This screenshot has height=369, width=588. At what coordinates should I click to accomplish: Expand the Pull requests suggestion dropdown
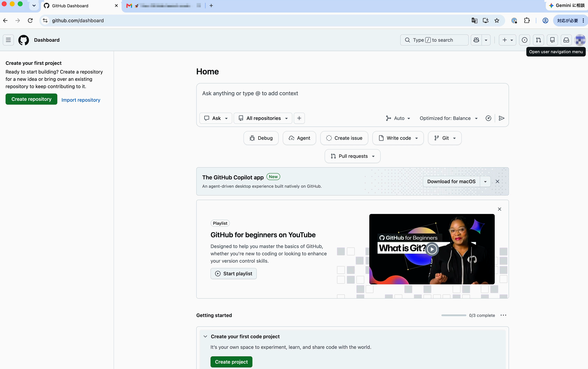[x=352, y=156]
